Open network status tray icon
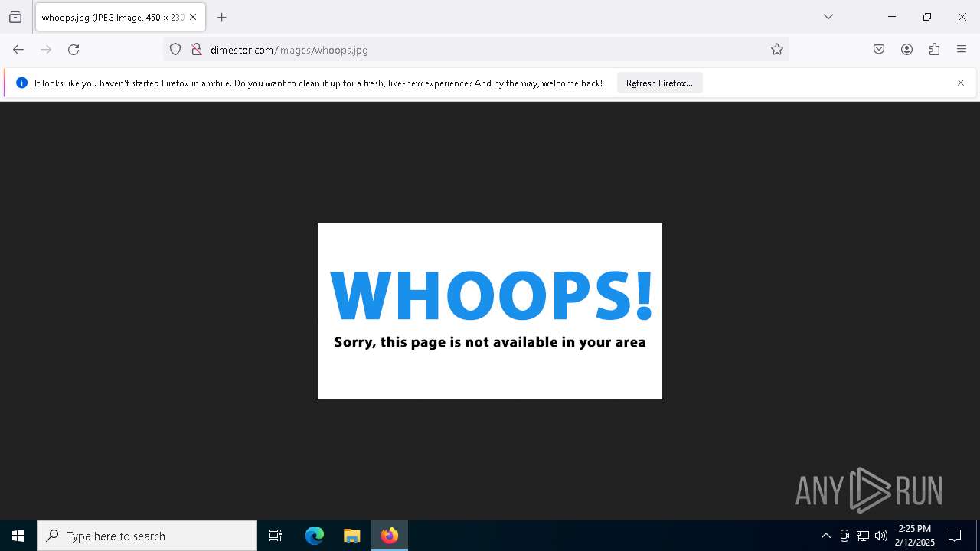This screenshot has height=551, width=980. [863, 536]
